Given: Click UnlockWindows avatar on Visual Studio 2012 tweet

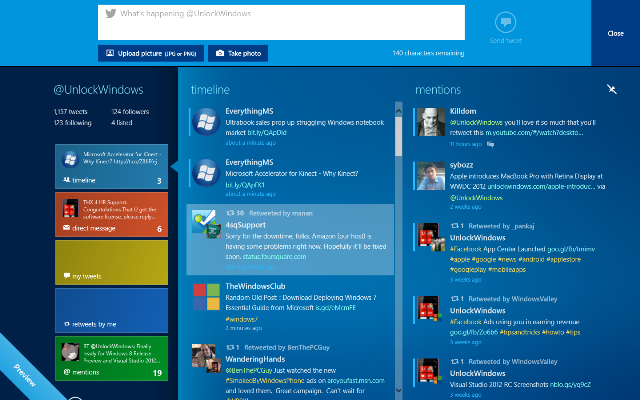Looking at the screenshot, I should click(430, 372).
